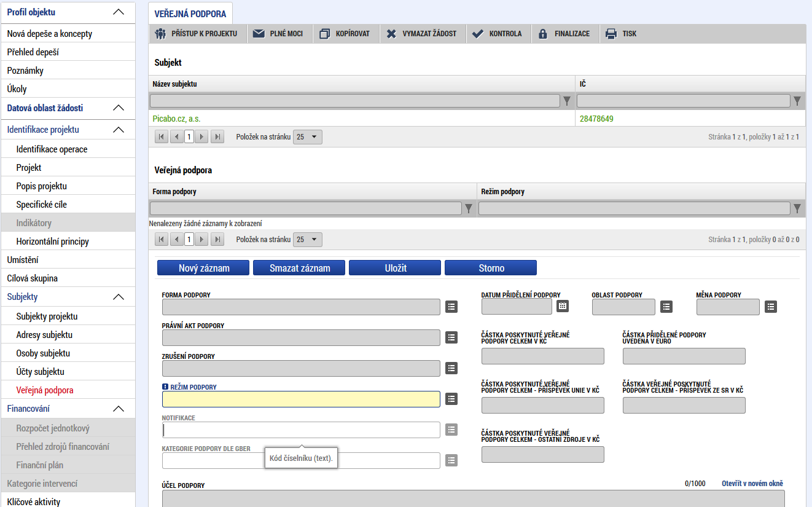Open list picker for Zrušení podpory
Viewport: 812px width, 507px height.
pyautogui.click(x=451, y=368)
